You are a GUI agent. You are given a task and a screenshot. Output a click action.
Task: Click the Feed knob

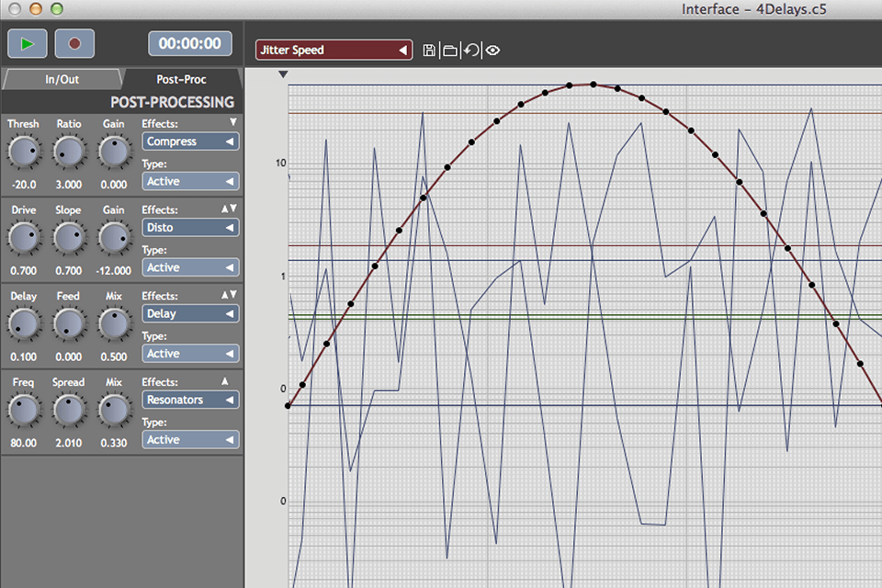pos(69,324)
